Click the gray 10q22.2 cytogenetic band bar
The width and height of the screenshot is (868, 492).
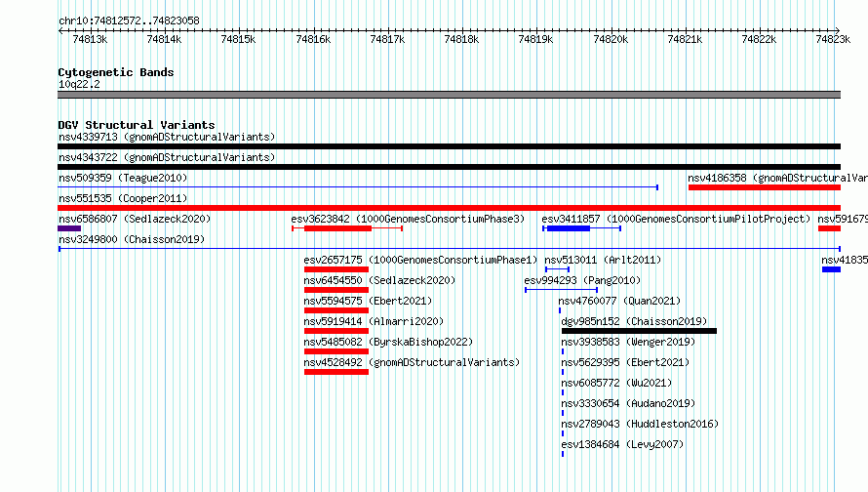[449, 95]
